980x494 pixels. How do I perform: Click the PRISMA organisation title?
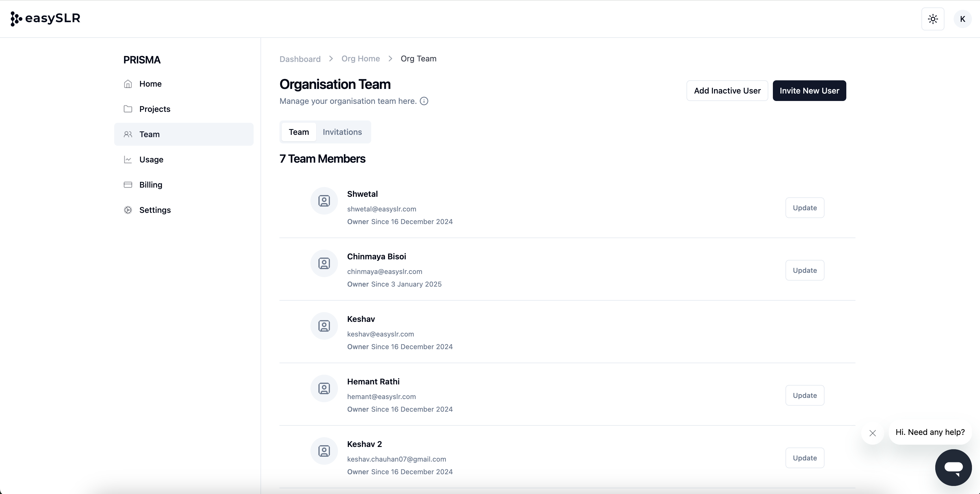[x=142, y=60]
